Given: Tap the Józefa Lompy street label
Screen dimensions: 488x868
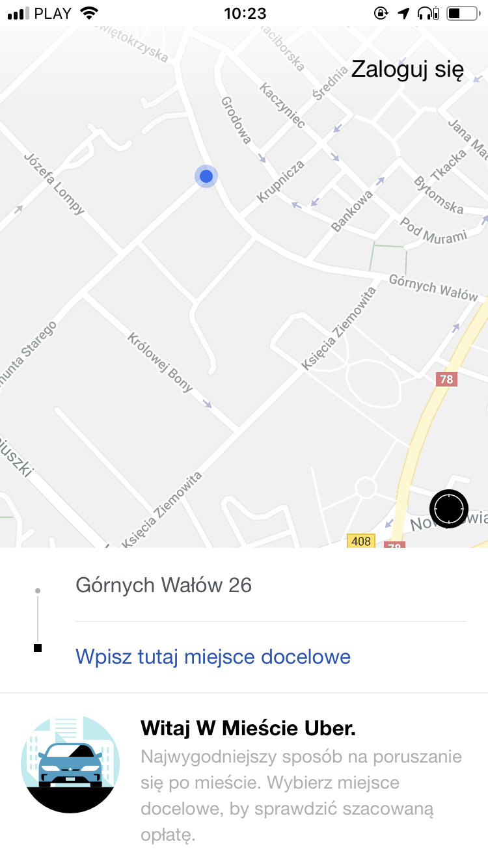Looking at the screenshot, I should tap(55, 183).
